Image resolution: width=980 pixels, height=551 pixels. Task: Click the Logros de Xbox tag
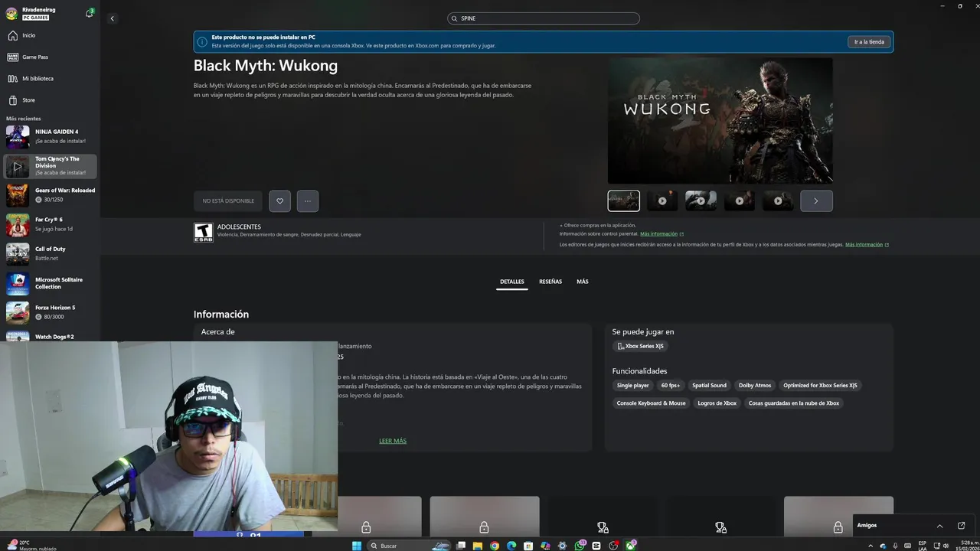pyautogui.click(x=717, y=403)
